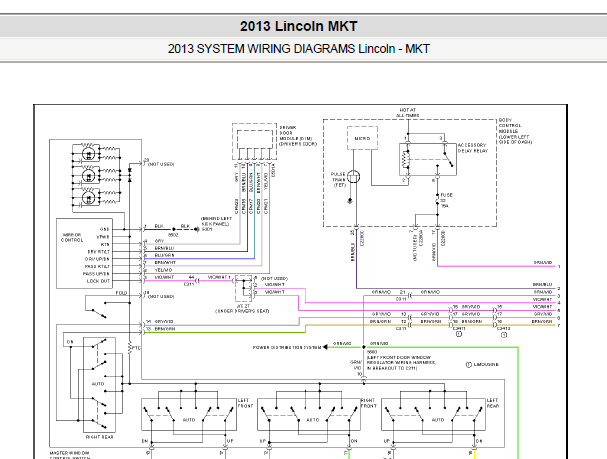Click the fold switch contact symbol
607x459 pixels.
(x=98, y=313)
